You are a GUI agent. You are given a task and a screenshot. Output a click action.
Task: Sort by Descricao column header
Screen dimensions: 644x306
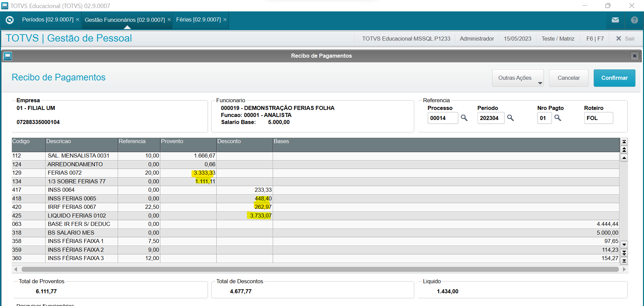pyautogui.click(x=82, y=145)
